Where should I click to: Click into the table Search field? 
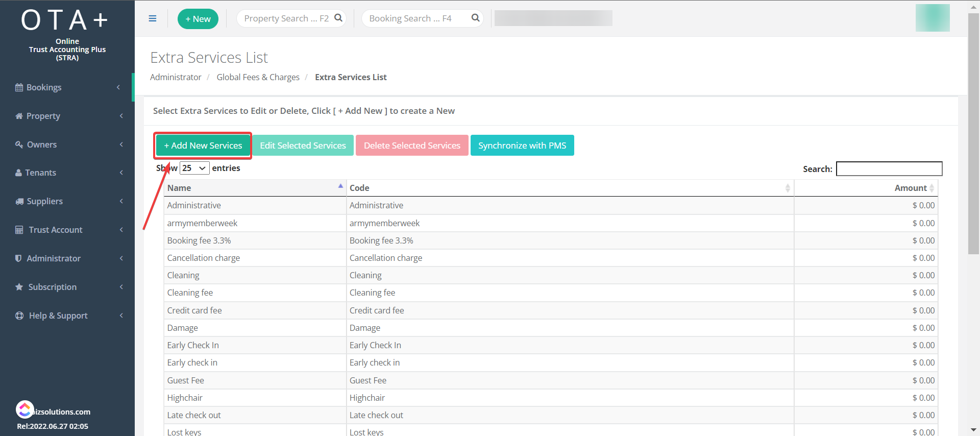(889, 168)
